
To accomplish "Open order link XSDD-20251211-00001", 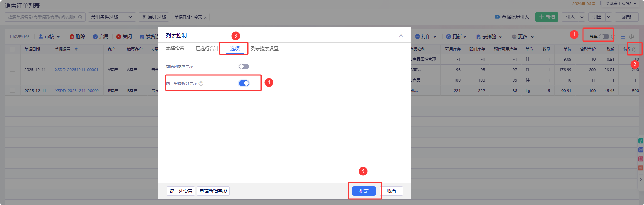I will 76,70.
